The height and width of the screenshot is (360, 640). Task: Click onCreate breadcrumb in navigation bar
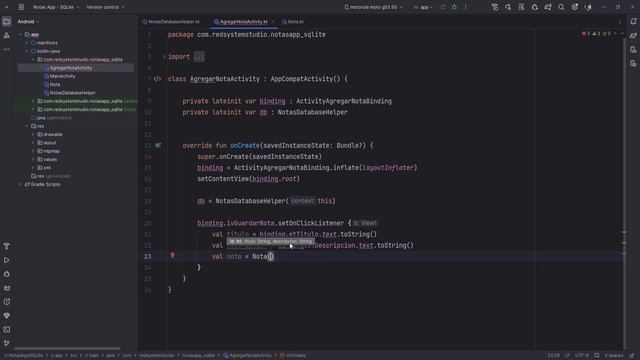point(293,356)
